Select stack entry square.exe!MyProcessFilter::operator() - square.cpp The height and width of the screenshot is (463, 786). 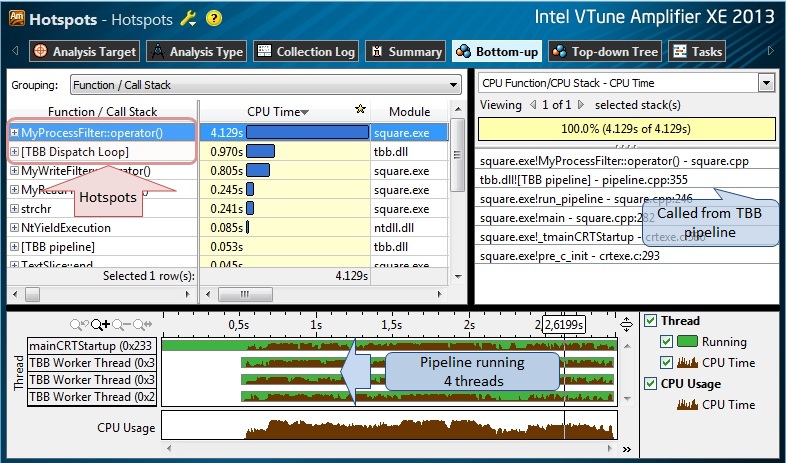pos(627,161)
